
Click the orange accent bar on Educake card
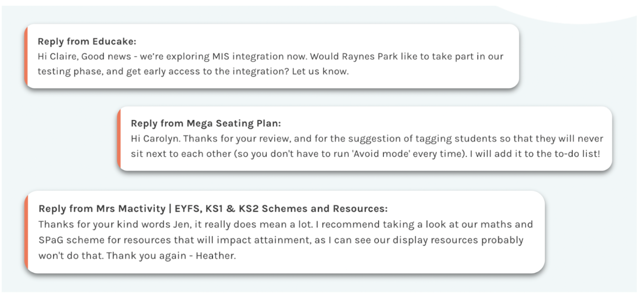tap(26, 56)
